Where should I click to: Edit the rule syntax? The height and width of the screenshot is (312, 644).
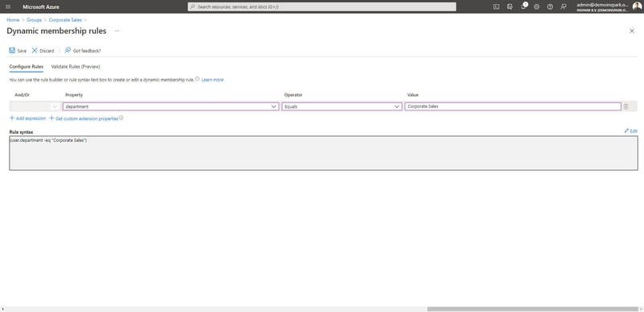[x=631, y=131]
